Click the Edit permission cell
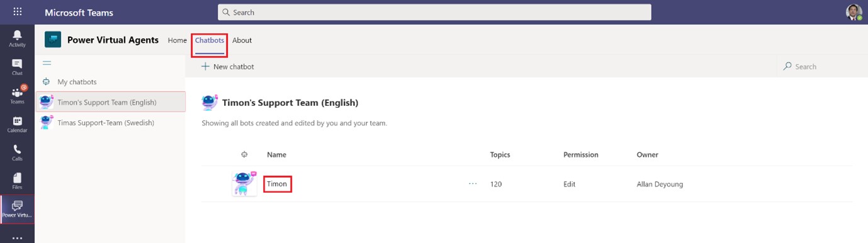The height and width of the screenshot is (243, 868). point(569,184)
